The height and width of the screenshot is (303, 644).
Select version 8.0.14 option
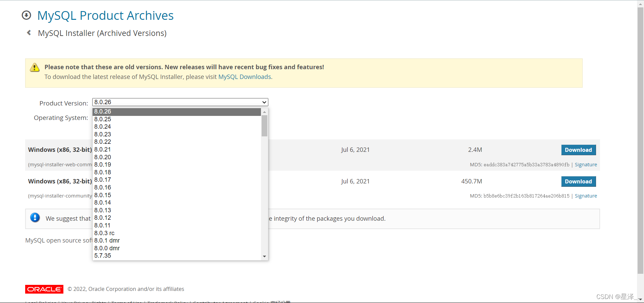(x=177, y=203)
